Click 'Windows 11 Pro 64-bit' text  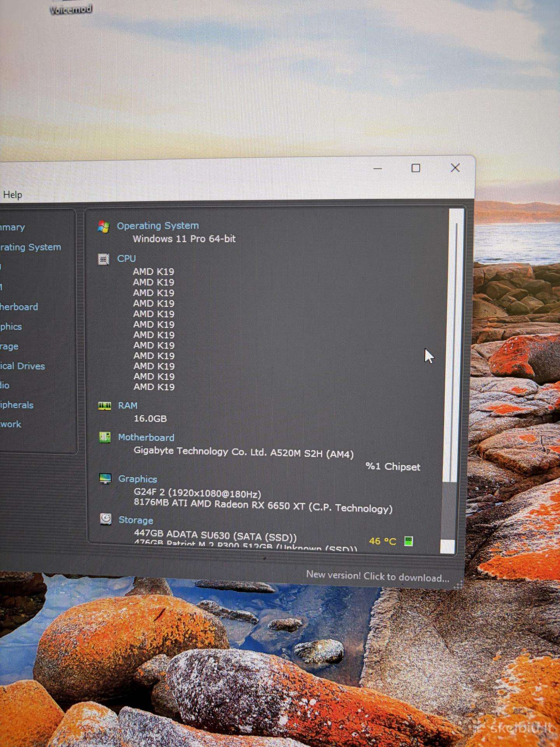pyautogui.click(x=184, y=239)
